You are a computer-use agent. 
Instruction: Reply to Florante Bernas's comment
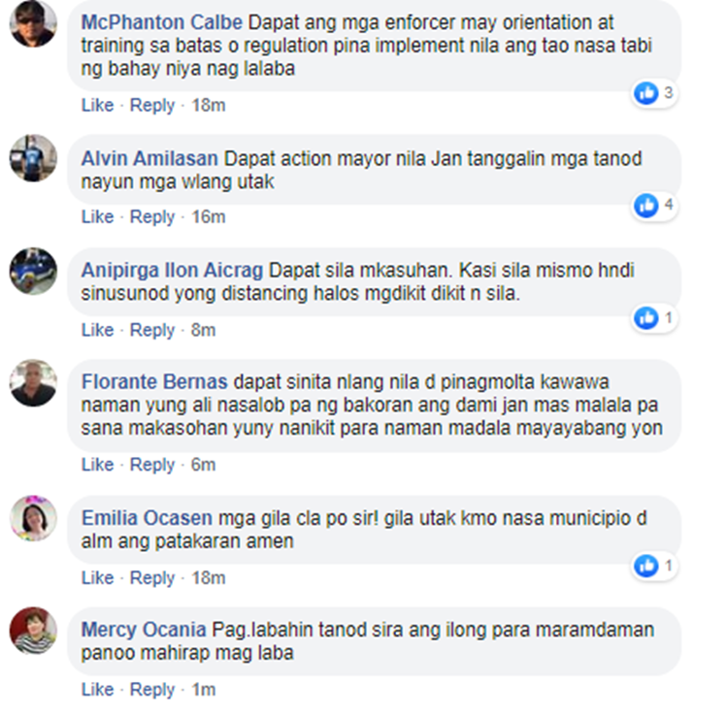(152, 465)
